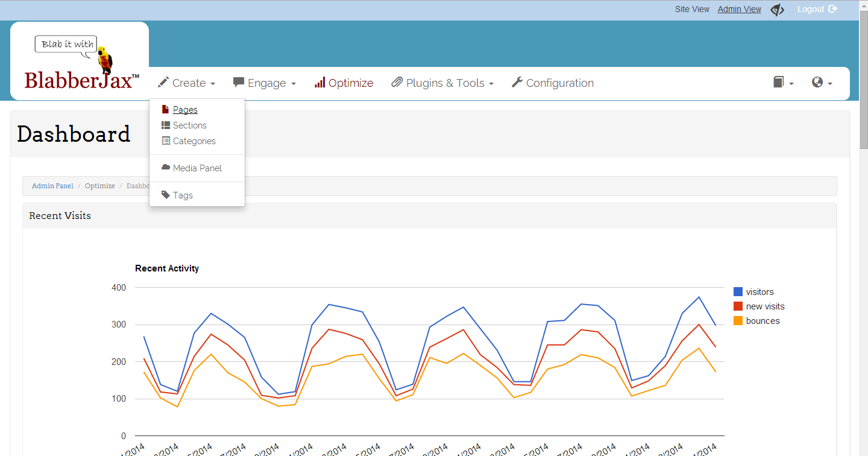The width and height of the screenshot is (868, 456).
Task: Open the Create menu label
Action: pos(189,83)
